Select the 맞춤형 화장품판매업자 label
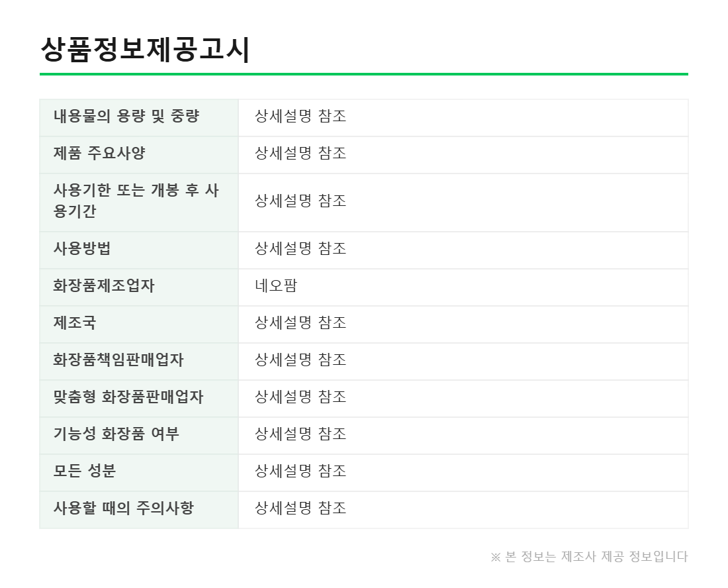This screenshot has width=728, height=588. (x=128, y=397)
